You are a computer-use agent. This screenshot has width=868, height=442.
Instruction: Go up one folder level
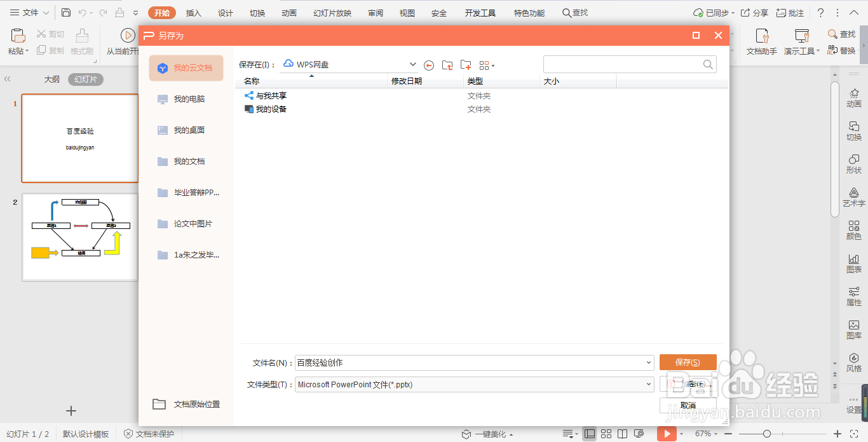pos(447,65)
